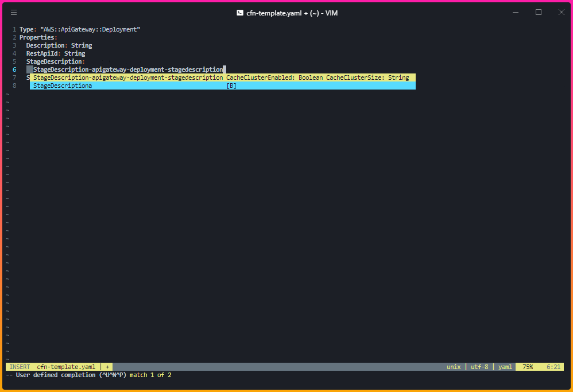Minimize the VIM window
This screenshot has height=392, width=573.
(515, 13)
